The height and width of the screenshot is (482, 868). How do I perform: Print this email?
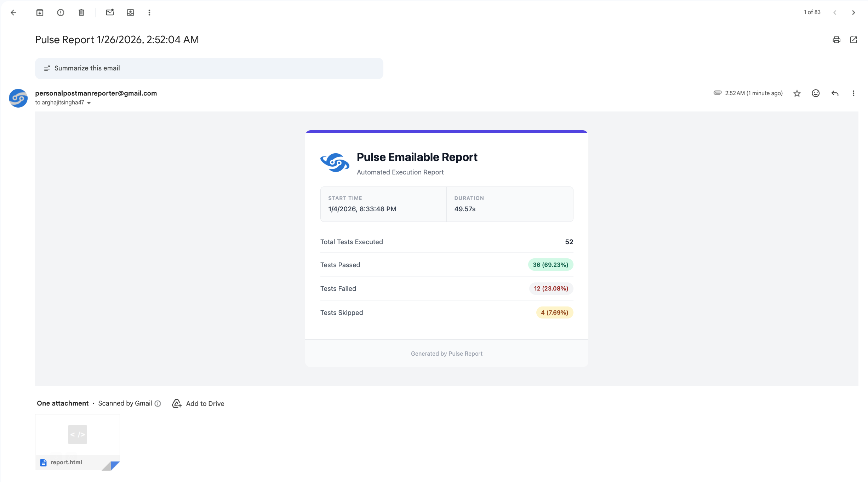coord(836,40)
